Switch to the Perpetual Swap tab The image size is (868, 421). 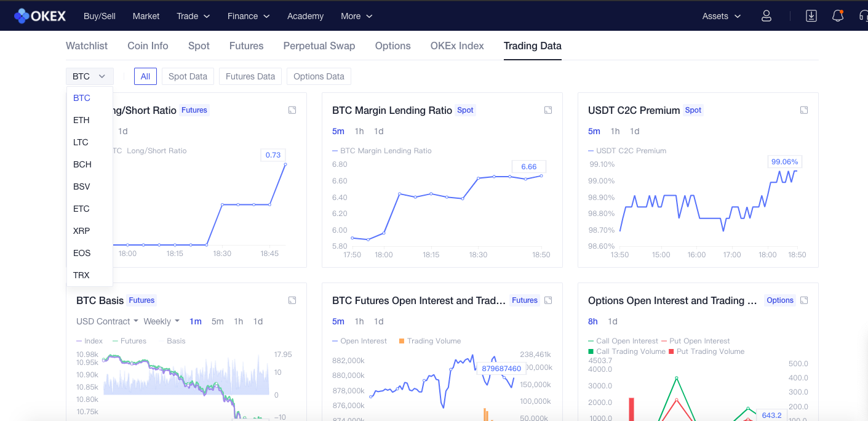tap(319, 46)
